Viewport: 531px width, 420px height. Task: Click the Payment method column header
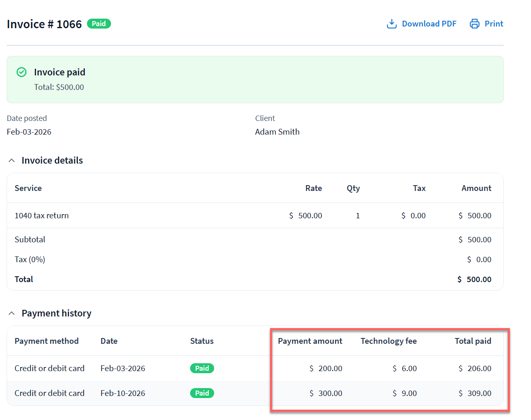click(x=46, y=341)
